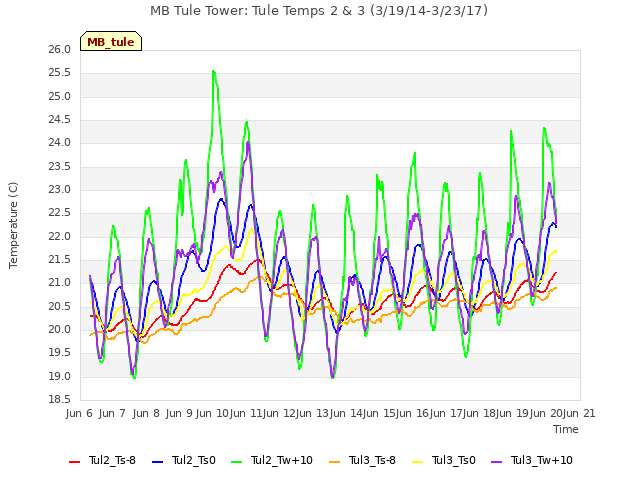The width and height of the screenshot is (640, 480).
Task: Click the 18.5 y-axis tick label
Action: [x=60, y=400]
